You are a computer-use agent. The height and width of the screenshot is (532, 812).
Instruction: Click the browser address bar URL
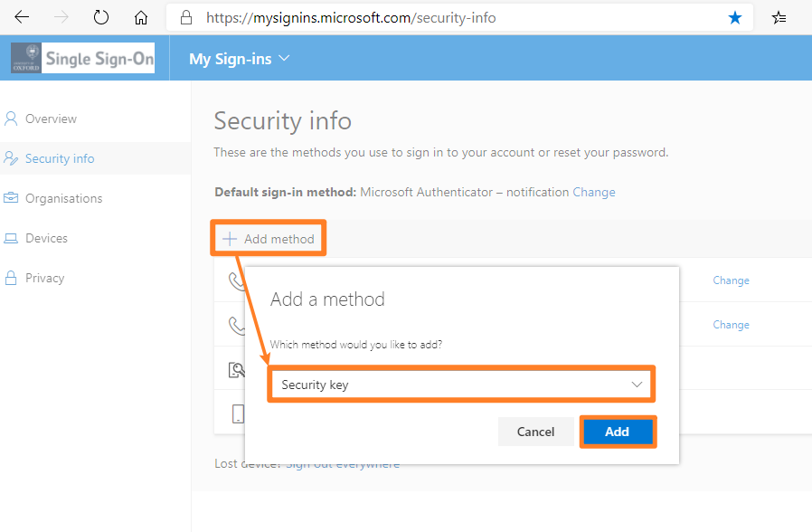[351, 18]
